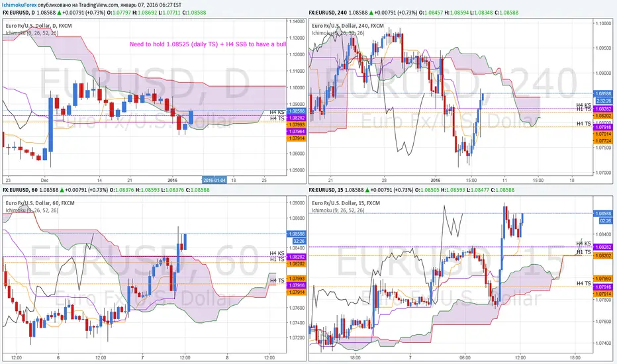Select the FX:EURUSD, 240 header symbol
This screenshot has width=617, height=364.
coord(328,13)
